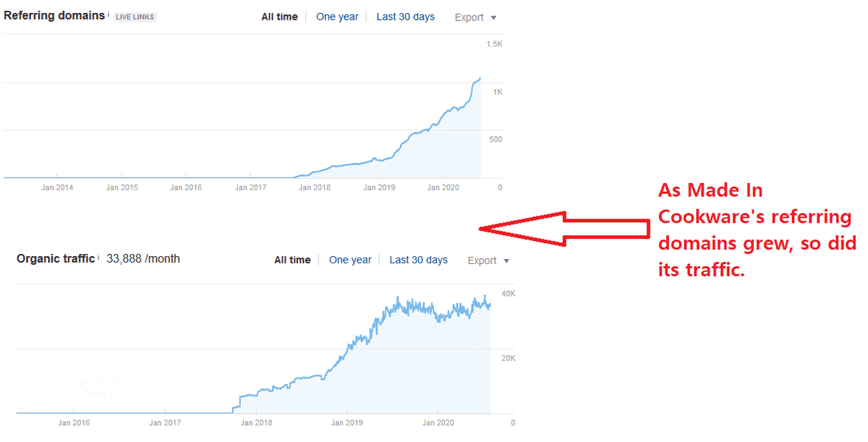Screen dimensions: 868x442
Task: Click Jan 2018 on Organic traffic axis
Action: click(x=256, y=422)
